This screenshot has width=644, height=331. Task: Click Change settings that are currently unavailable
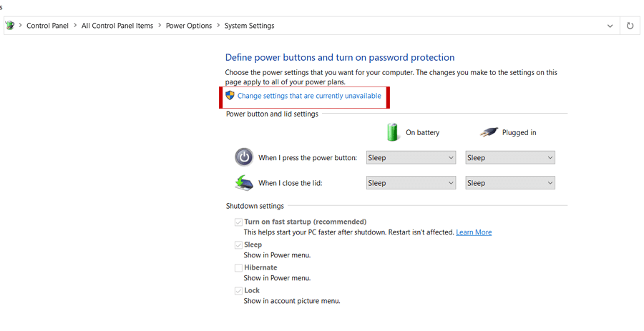click(309, 96)
